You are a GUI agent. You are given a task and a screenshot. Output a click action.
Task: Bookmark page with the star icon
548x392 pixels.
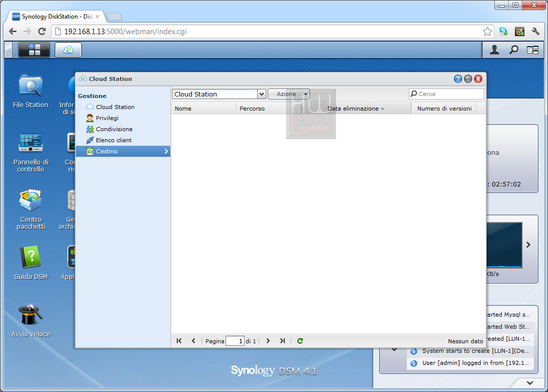pyautogui.click(x=487, y=32)
